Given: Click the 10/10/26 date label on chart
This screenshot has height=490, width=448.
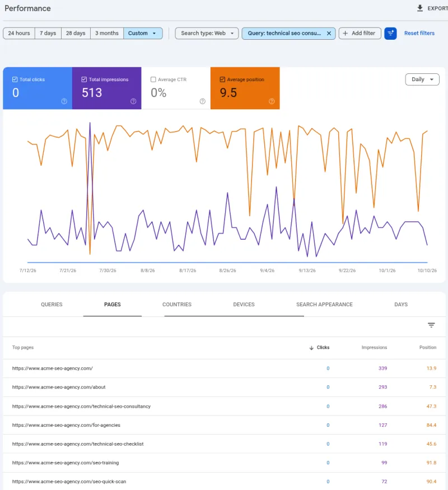Looking at the screenshot, I should [427, 270].
